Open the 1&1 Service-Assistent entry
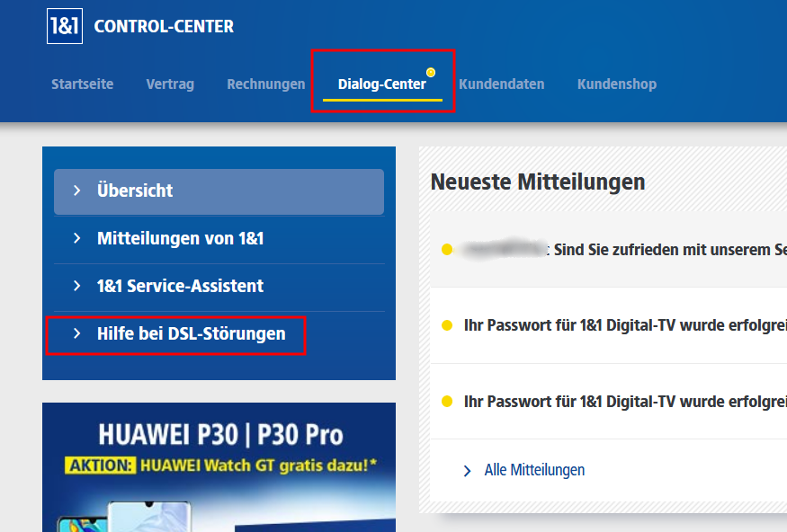This screenshot has height=532, width=787. (219, 287)
